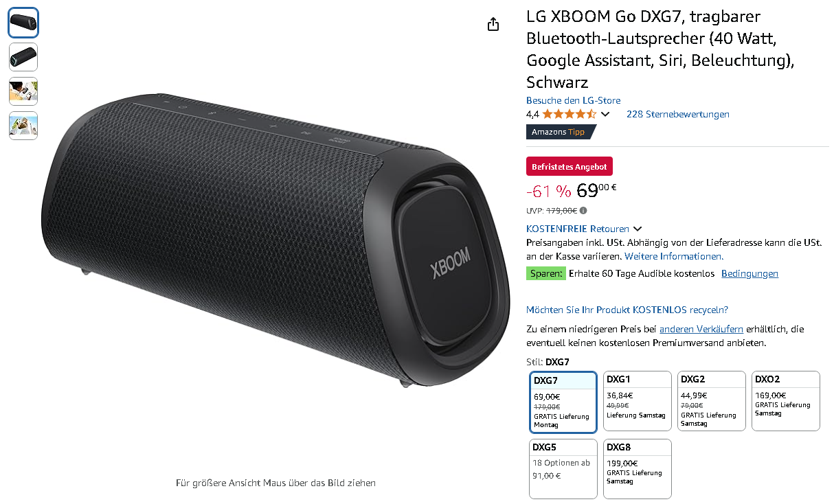Open the Audible 'Bedingungen' link
This screenshot has height=504, width=834.
[750, 273]
